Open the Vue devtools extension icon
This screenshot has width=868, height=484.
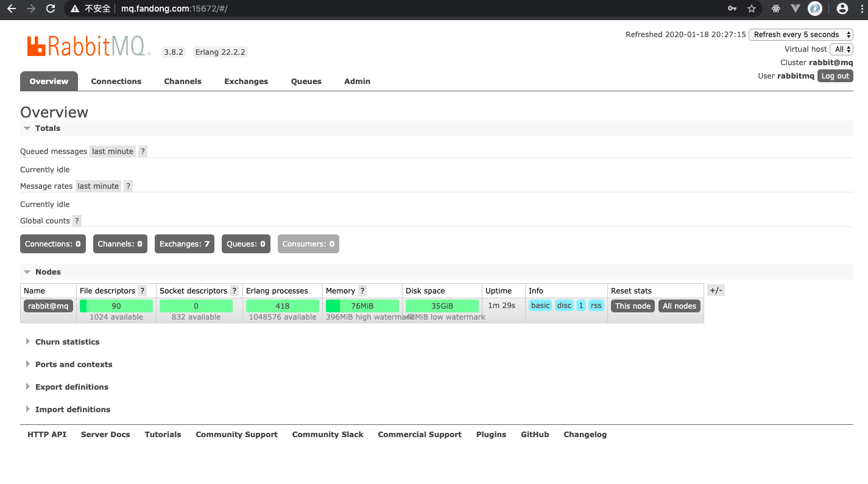pos(795,9)
